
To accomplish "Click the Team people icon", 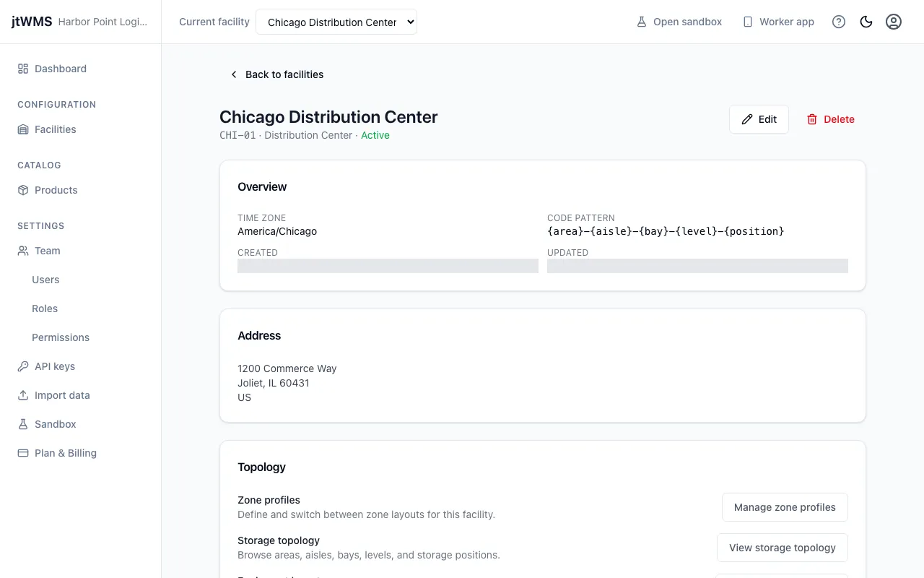I will 23,251.
